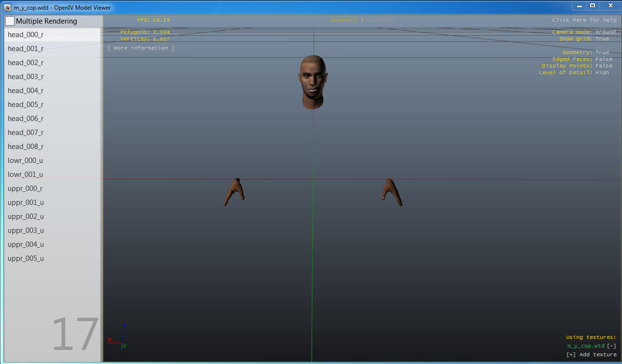Remove the m_y_cop.wtd texture with the minus button
The width and height of the screenshot is (622, 364).
tap(611, 346)
